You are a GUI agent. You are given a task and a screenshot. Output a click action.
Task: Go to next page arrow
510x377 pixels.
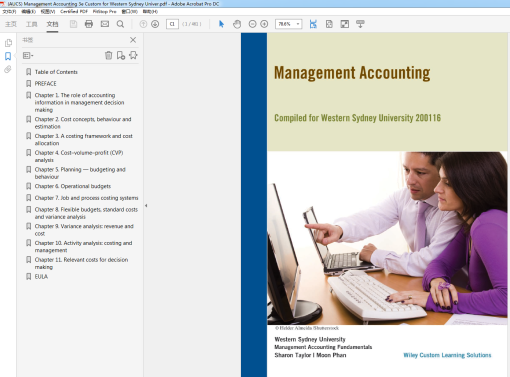pos(155,24)
